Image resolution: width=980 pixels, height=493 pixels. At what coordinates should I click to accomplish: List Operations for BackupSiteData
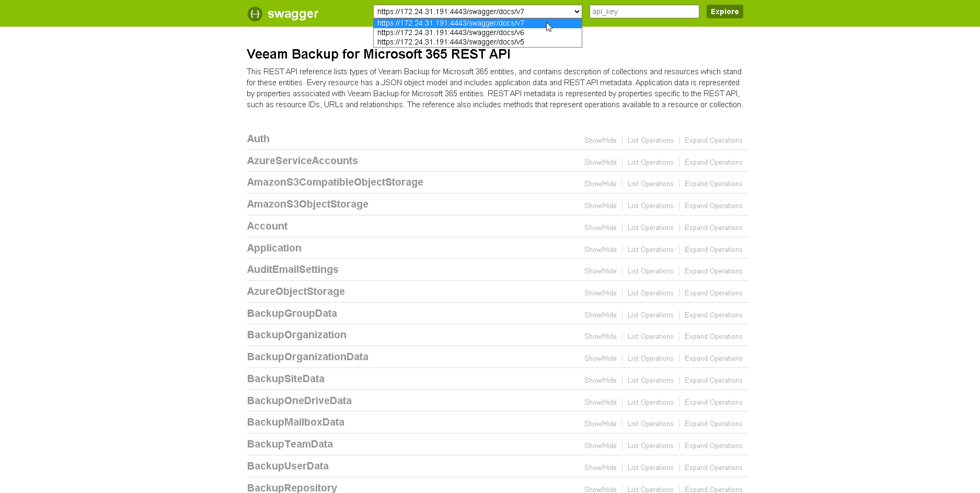[x=650, y=381]
